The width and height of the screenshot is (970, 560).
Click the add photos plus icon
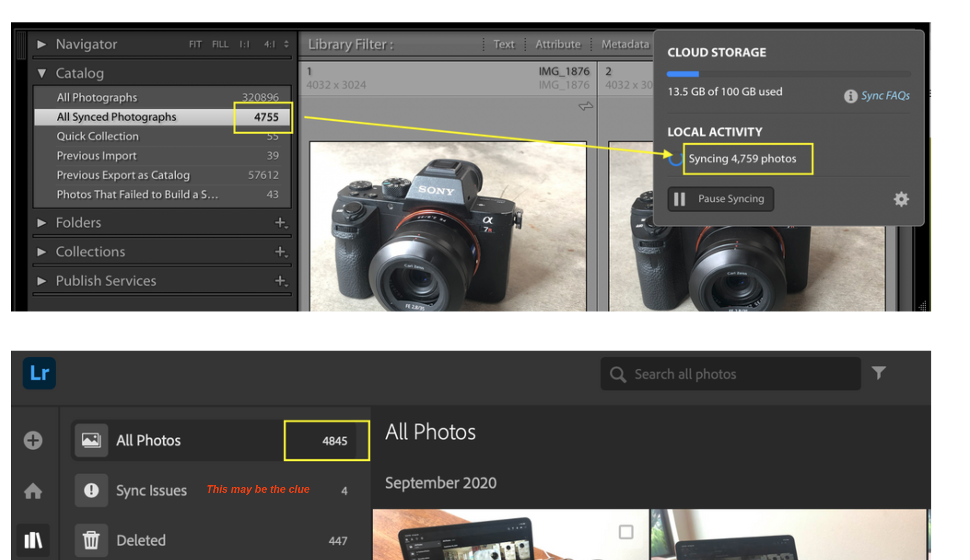click(x=32, y=440)
